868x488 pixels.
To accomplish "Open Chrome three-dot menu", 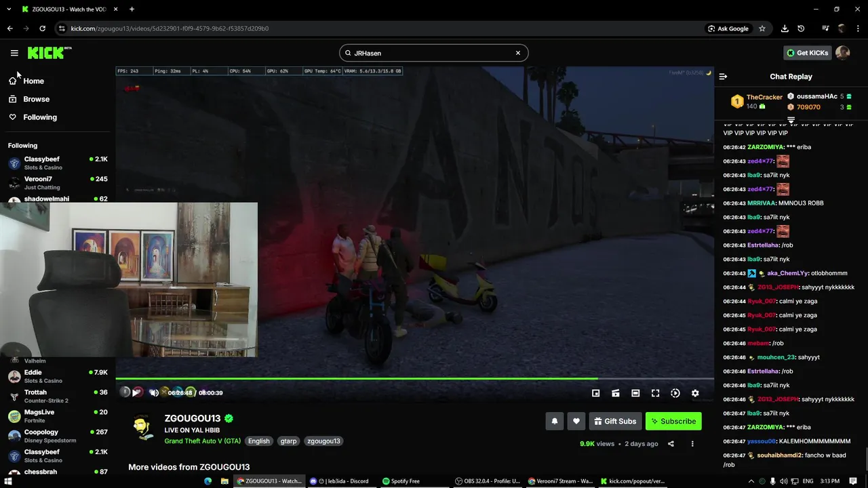I will pos(858,28).
